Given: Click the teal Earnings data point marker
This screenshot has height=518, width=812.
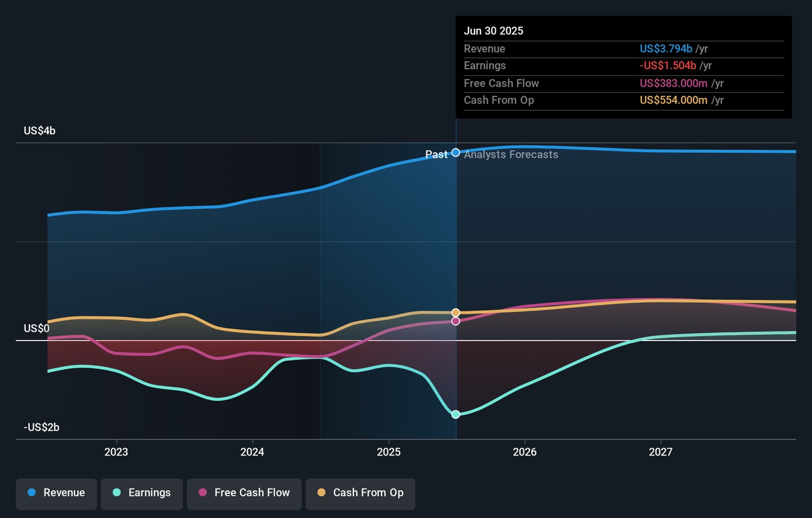Looking at the screenshot, I should [x=456, y=414].
